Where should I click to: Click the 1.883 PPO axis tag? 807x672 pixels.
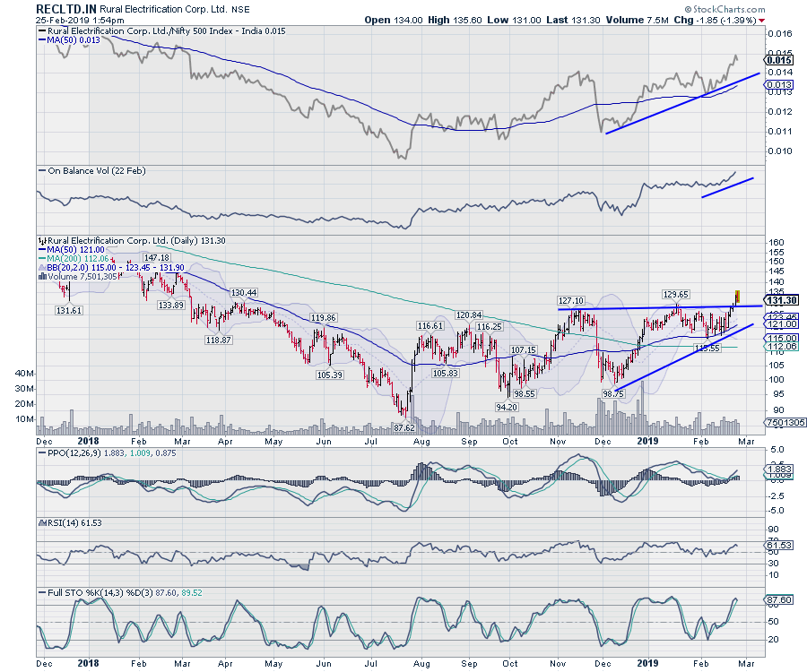[x=778, y=469]
